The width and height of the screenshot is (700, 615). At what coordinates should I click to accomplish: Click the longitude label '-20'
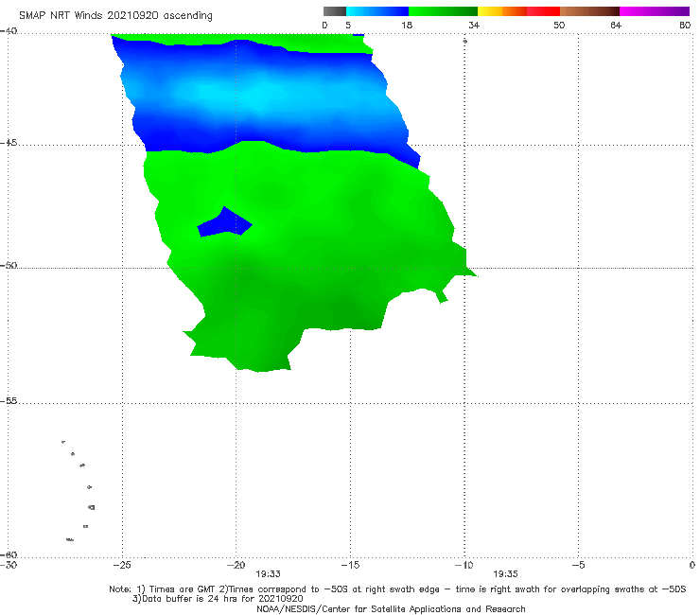(x=236, y=566)
